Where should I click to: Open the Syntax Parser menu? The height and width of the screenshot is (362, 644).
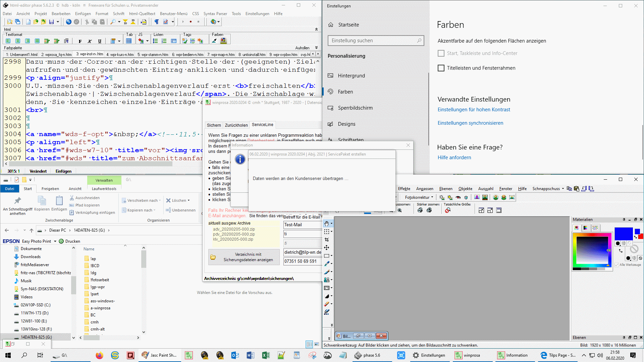click(215, 14)
